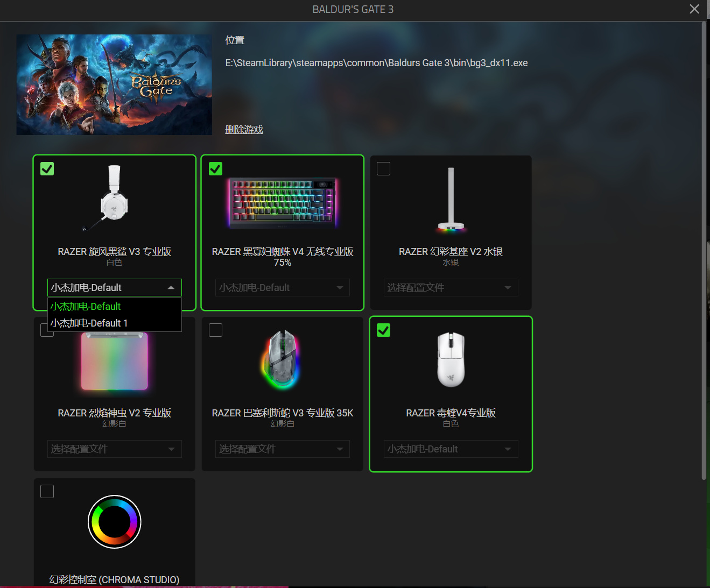
Task: Click the RAZER 黑寡妇蜘蛛 V4 无线专业版 75% name
Action: point(283,257)
